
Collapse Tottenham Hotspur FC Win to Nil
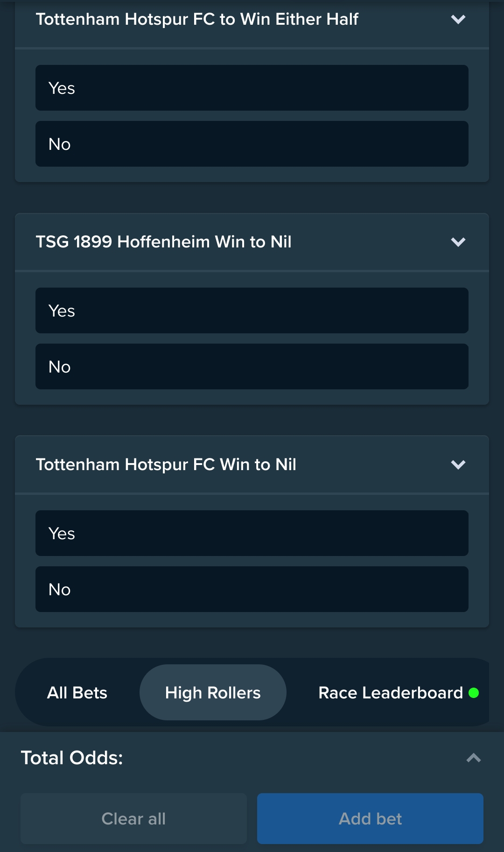pos(458,465)
